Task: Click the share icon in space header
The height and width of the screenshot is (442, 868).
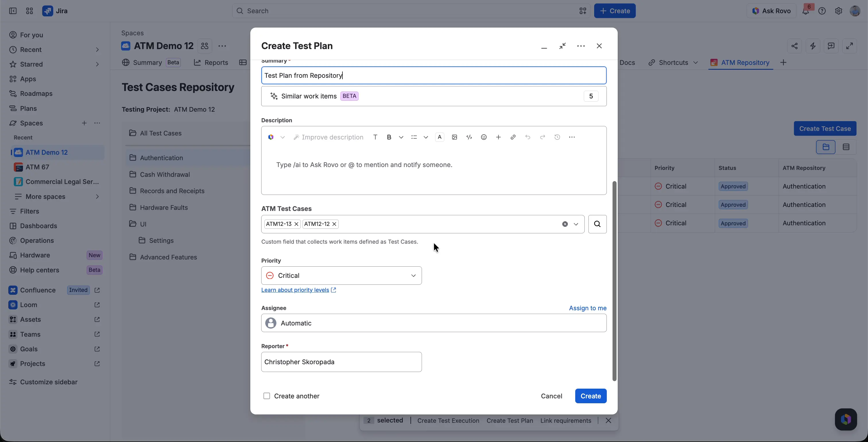Action: pyautogui.click(x=795, y=46)
